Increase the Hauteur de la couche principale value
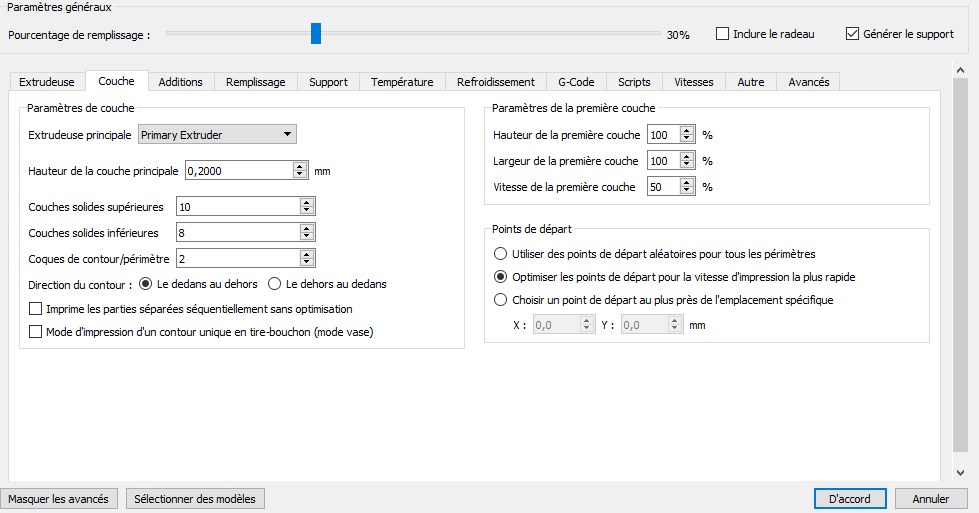 [x=299, y=166]
